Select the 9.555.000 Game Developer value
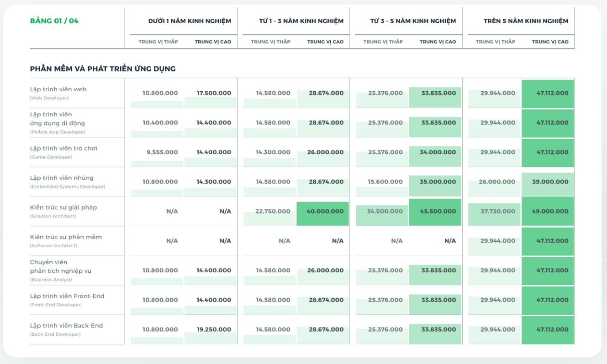The width and height of the screenshot is (607, 364). (x=162, y=152)
